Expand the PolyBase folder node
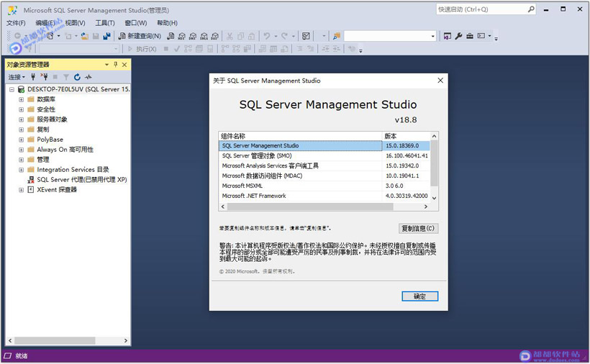Viewport: 590px width, 364px height. (21, 140)
